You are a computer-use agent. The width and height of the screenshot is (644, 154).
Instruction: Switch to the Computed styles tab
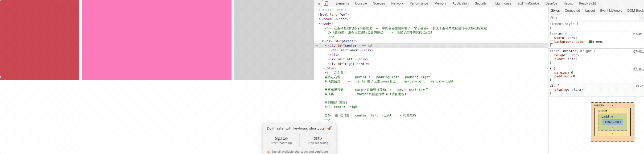572,11
